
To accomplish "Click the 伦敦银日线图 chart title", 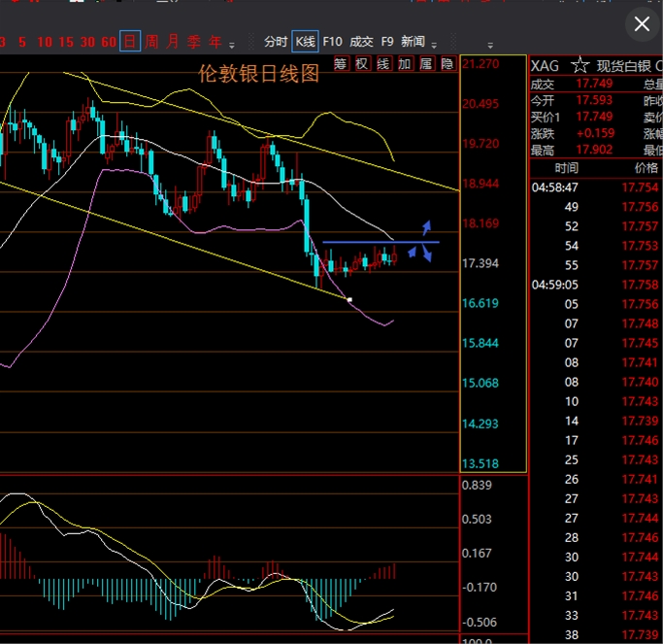I will tap(258, 74).
